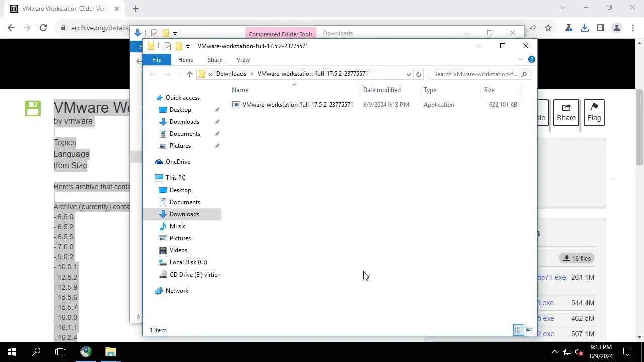The width and height of the screenshot is (644, 362).
Task: Switch to the Share ribbon tab
Action: pyautogui.click(x=215, y=60)
